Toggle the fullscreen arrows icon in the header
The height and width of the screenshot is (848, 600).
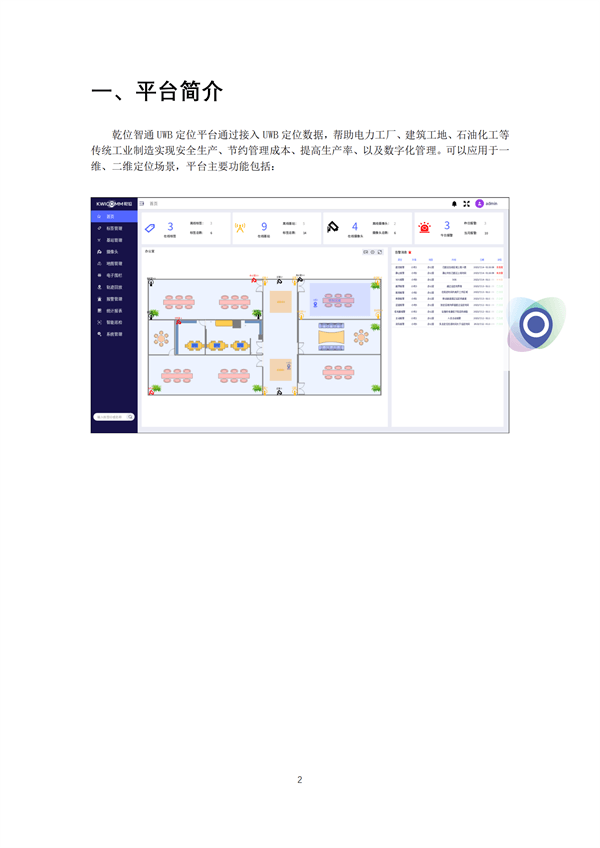coord(466,204)
